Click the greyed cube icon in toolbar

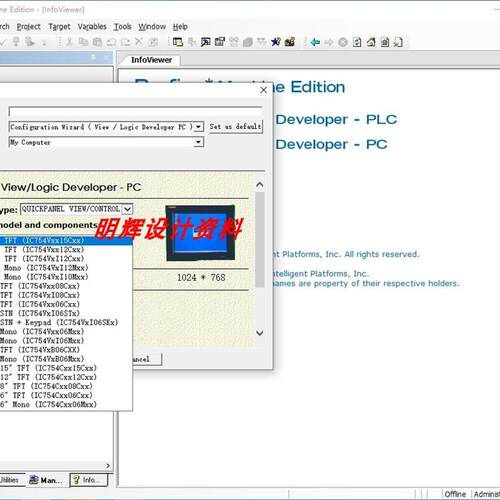(x=248, y=42)
